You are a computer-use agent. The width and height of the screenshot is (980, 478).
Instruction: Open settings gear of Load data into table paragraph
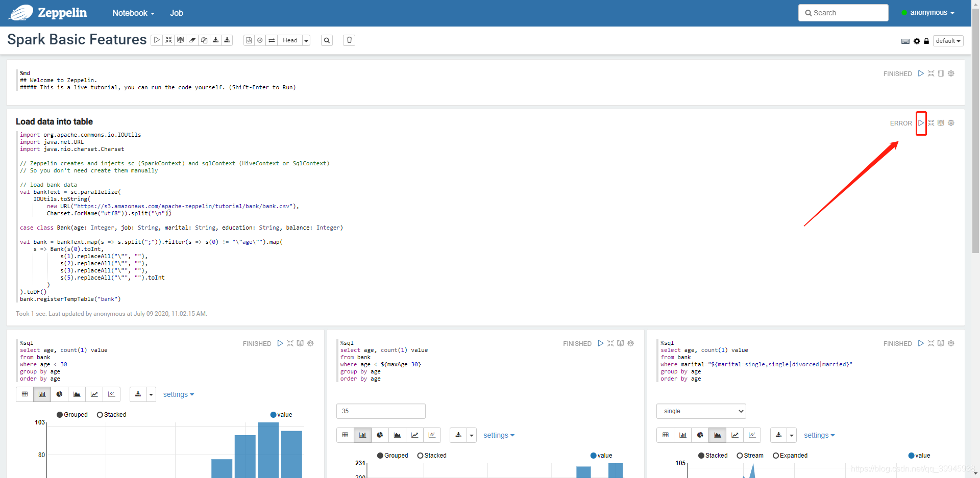[x=951, y=123]
